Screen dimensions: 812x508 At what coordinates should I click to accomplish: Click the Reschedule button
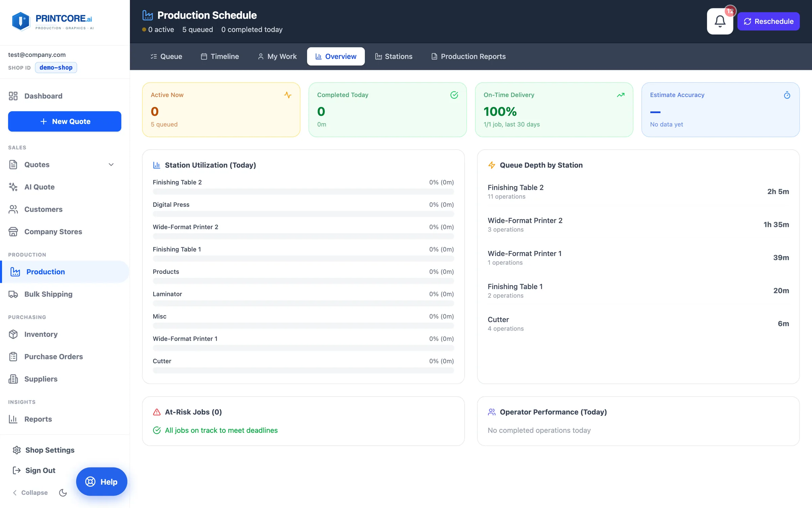pyautogui.click(x=768, y=21)
